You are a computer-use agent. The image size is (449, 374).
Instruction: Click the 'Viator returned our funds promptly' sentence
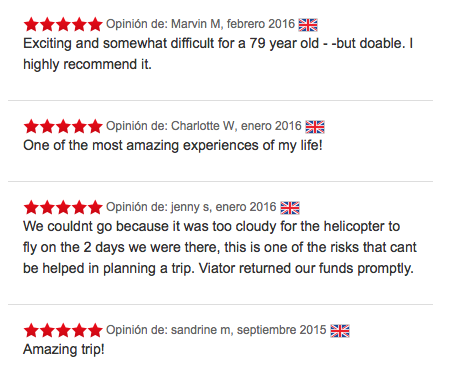(306, 269)
